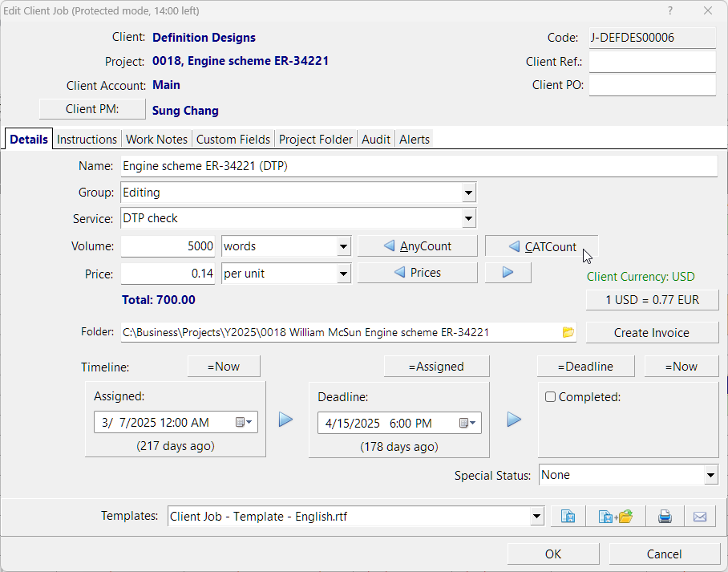Switch to the Work Notes tab
The height and width of the screenshot is (572, 728).
click(156, 140)
